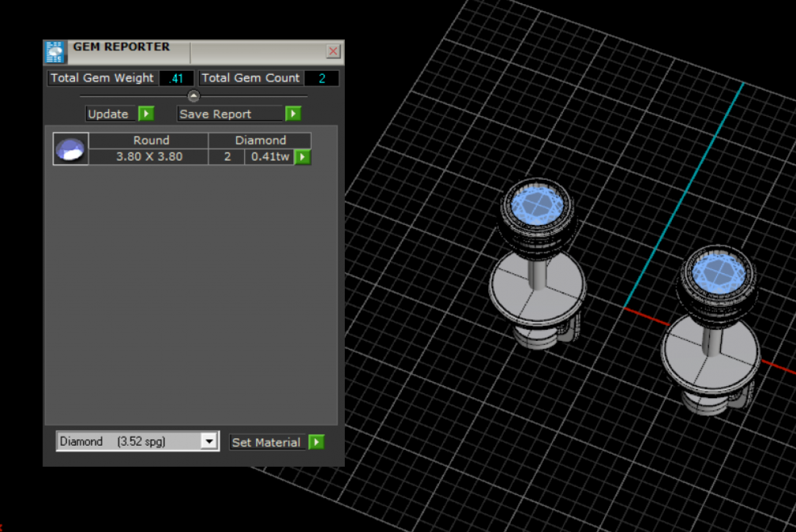
Task: Click the Gem Reporter title bar
Action: point(252,51)
